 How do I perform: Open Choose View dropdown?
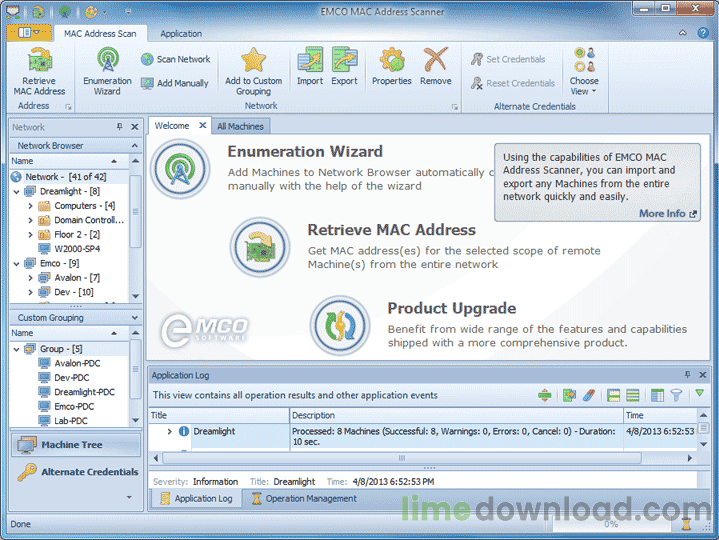point(584,72)
